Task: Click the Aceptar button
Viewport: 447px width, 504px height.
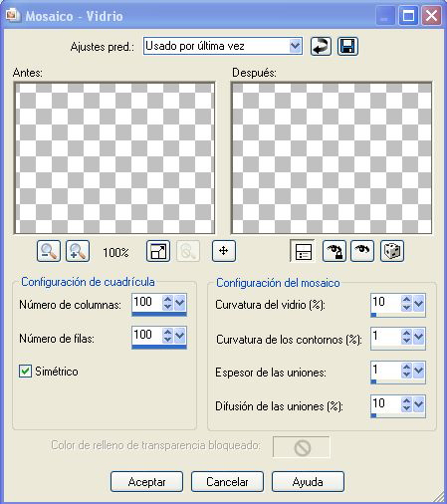Action: point(146,482)
